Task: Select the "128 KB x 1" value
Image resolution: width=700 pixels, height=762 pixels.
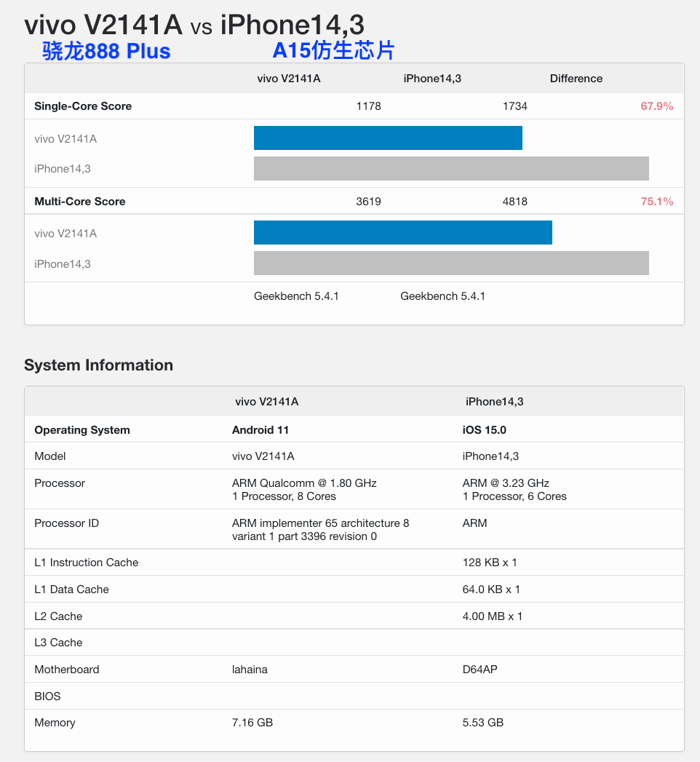Action: point(490,563)
